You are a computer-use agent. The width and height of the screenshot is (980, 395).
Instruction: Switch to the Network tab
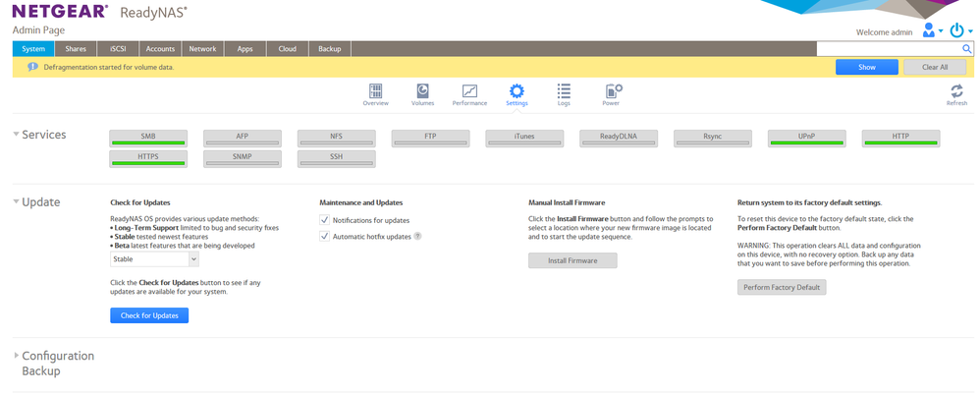202,48
